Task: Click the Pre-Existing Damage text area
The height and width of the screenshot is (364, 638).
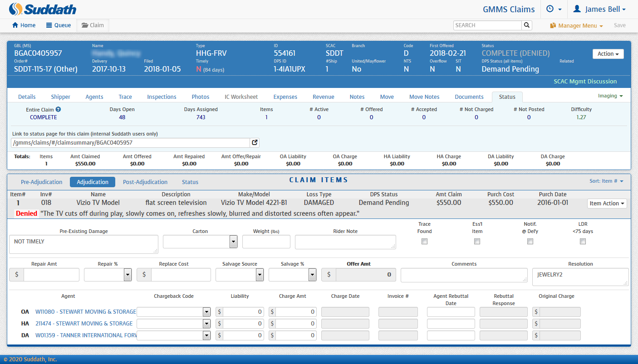Action: pos(83,244)
